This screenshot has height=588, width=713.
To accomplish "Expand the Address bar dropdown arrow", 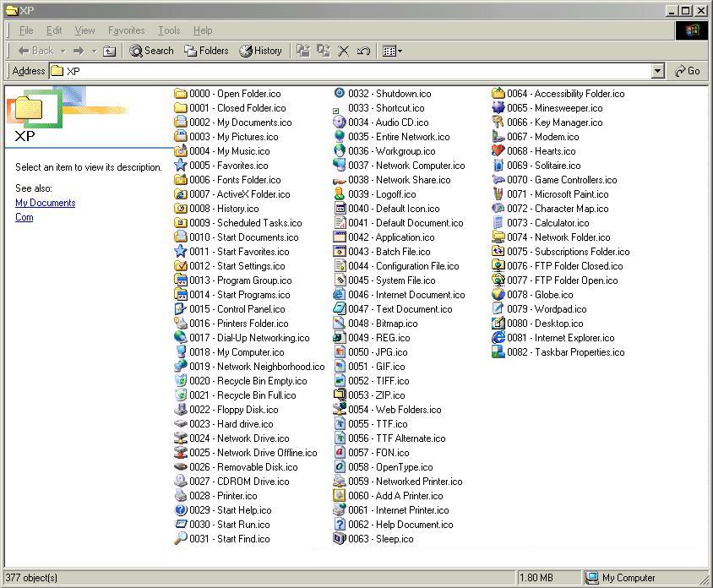I will point(658,72).
